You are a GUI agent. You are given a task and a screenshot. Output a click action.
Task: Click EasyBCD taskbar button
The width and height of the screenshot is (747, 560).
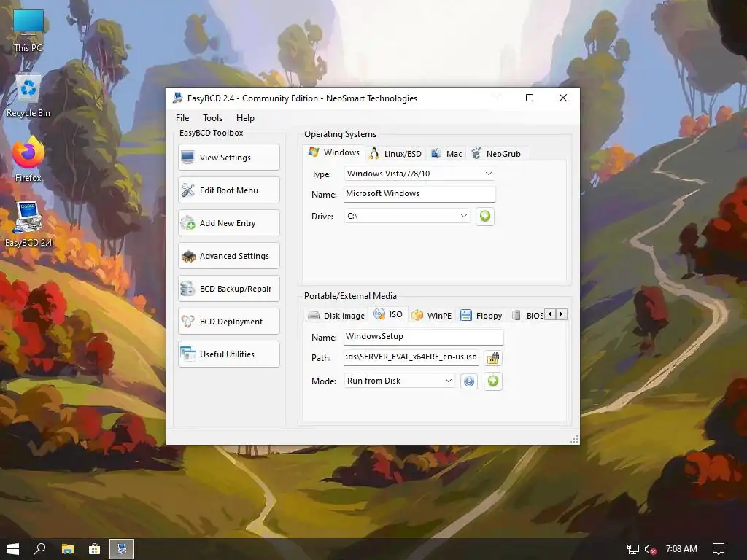[x=122, y=549]
